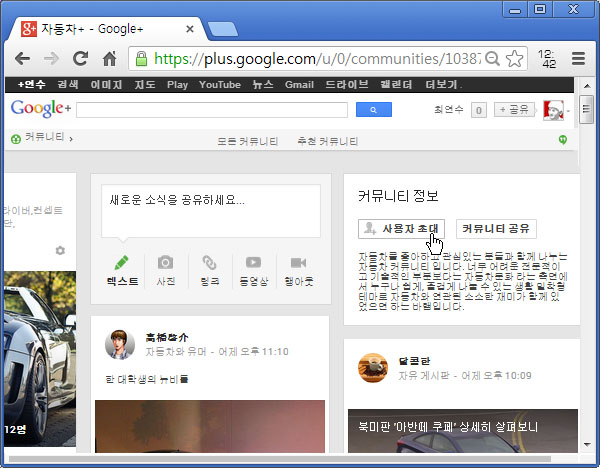Click the 최연수 username text
This screenshot has height=468, width=600.
pyautogui.click(x=448, y=110)
